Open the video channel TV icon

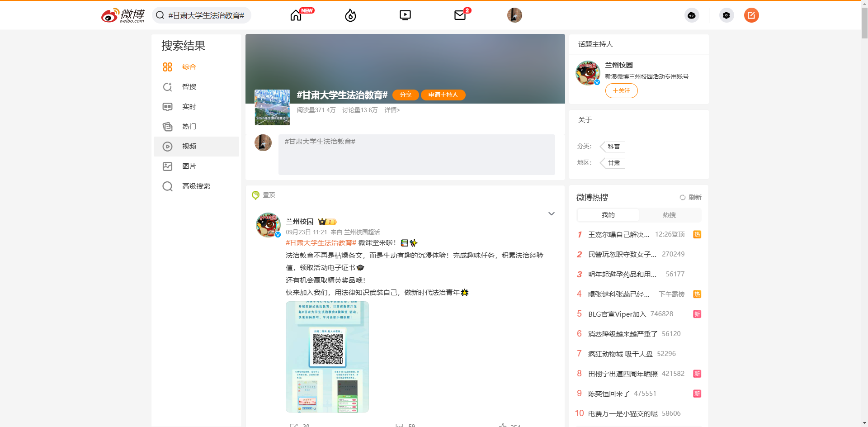pyautogui.click(x=405, y=15)
